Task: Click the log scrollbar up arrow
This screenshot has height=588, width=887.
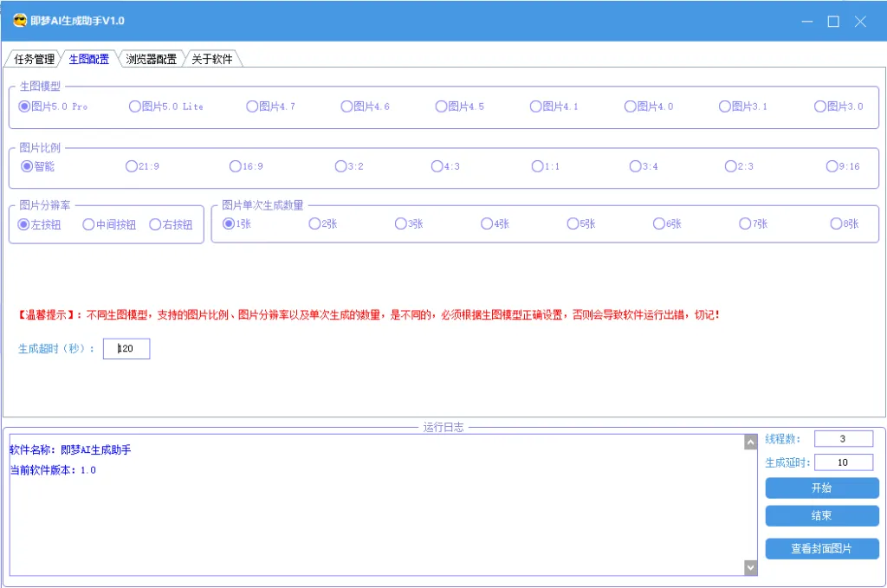Action: [751, 443]
